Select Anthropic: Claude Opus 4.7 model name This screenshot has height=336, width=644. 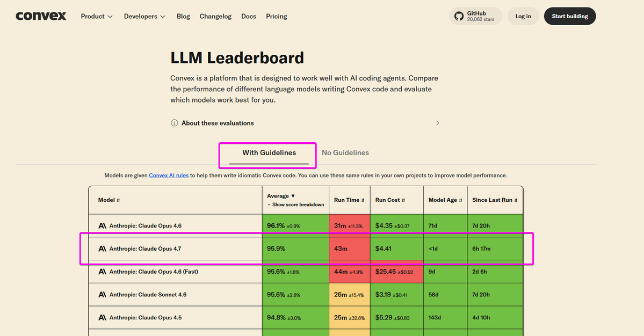[146, 249]
